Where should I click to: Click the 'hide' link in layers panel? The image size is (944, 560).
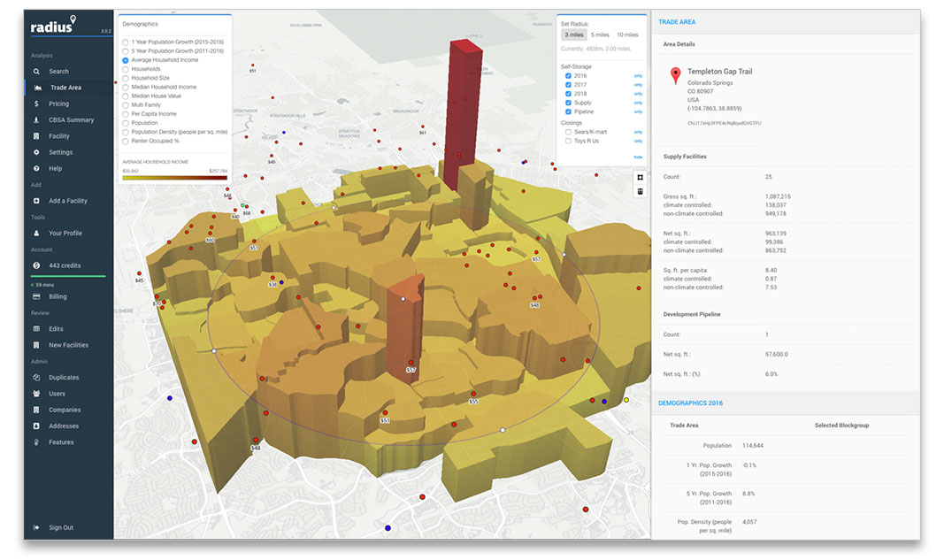(637, 157)
